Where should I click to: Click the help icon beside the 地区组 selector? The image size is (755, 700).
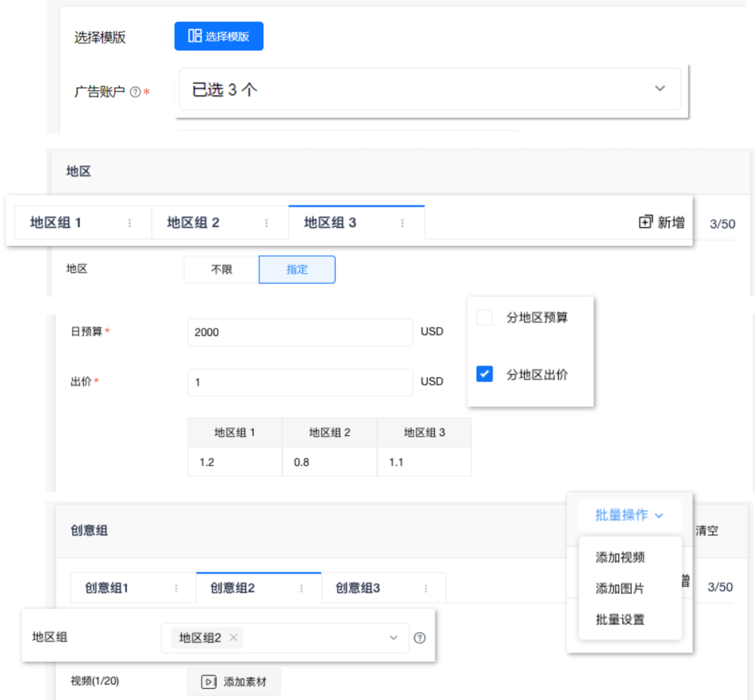tap(419, 637)
